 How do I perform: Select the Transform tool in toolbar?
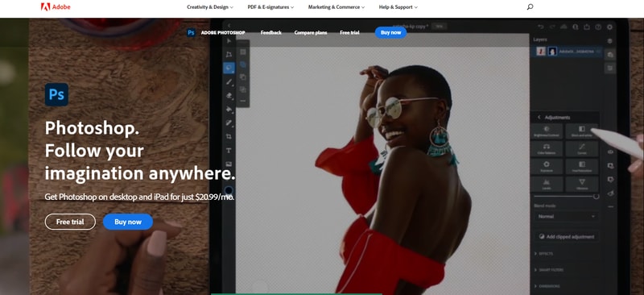click(x=229, y=55)
